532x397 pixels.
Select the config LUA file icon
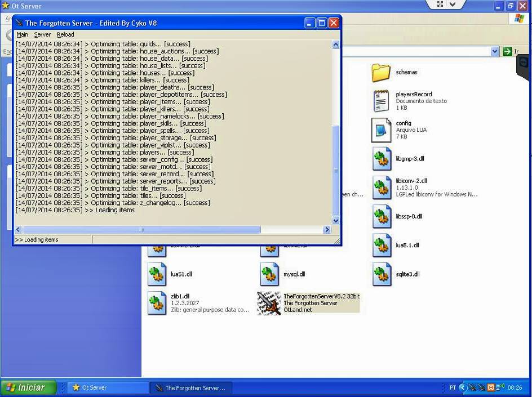(x=382, y=130)
